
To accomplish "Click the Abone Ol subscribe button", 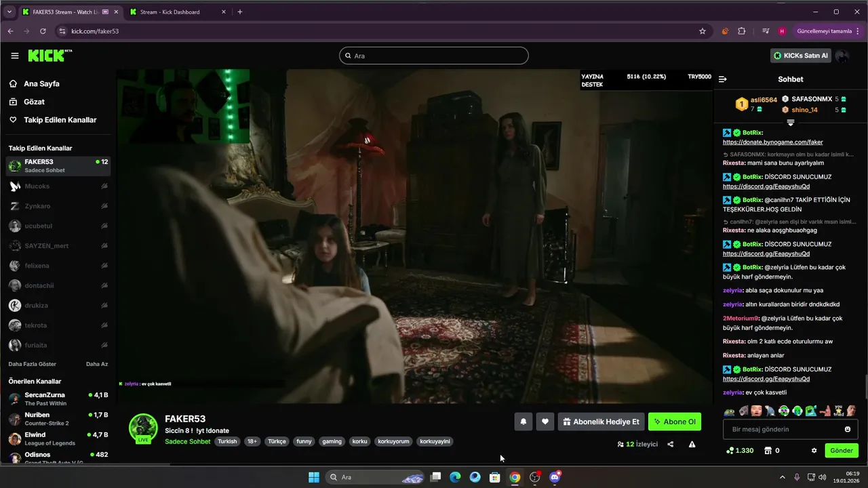I will click(675, 422).
